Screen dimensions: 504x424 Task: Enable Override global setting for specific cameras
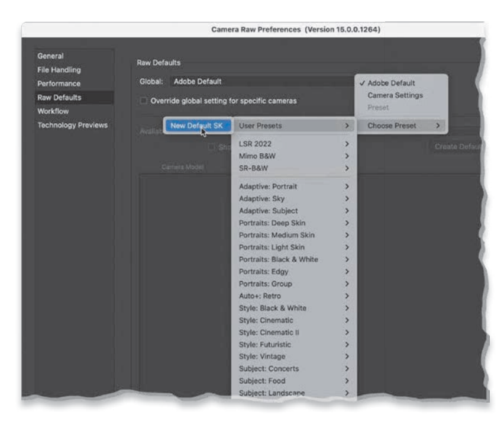pos(144,101)
